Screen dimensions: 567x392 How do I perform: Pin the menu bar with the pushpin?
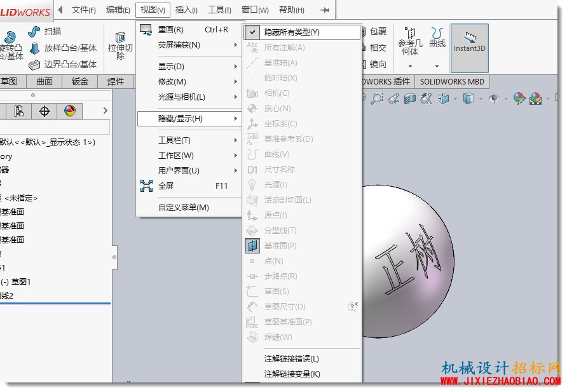(325, 10)
